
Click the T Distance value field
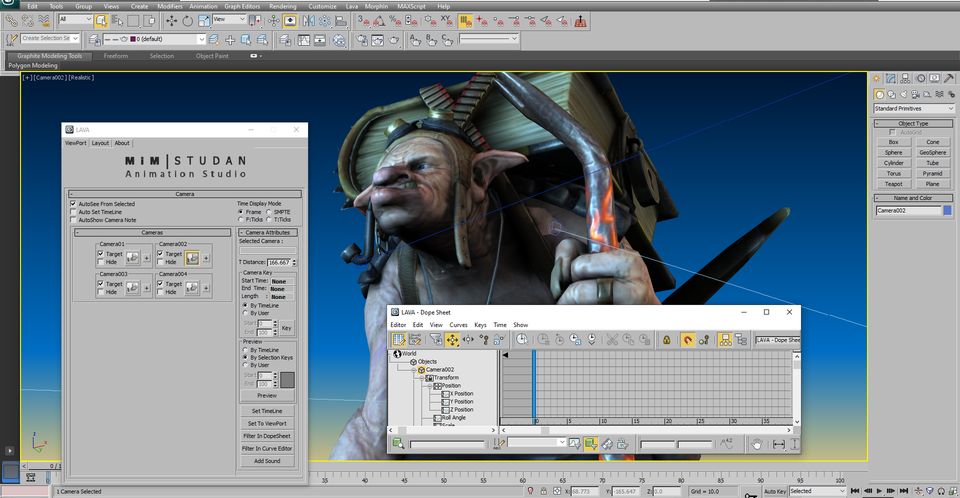(281, 263)
